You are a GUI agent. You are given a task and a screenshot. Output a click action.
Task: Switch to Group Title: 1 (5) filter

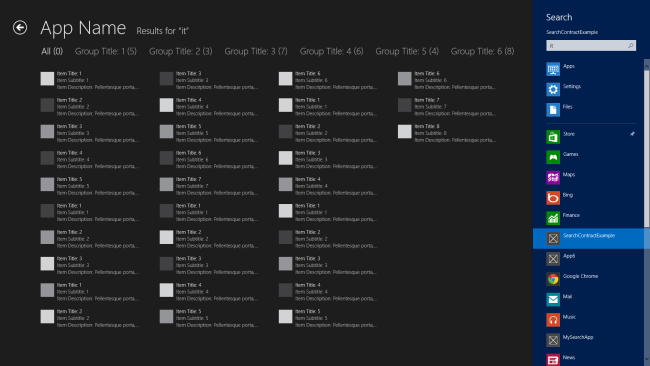point(105,51)
